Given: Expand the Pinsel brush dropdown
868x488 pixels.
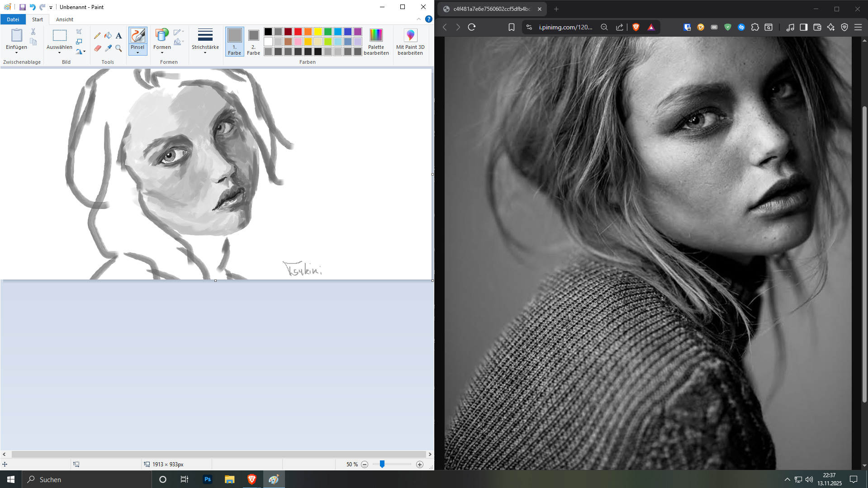Looking at the screenshot, I should 138,52.
